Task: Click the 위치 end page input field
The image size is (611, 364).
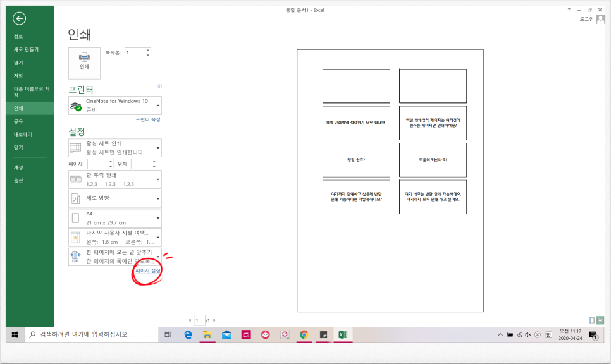Action: coord(141,164)
